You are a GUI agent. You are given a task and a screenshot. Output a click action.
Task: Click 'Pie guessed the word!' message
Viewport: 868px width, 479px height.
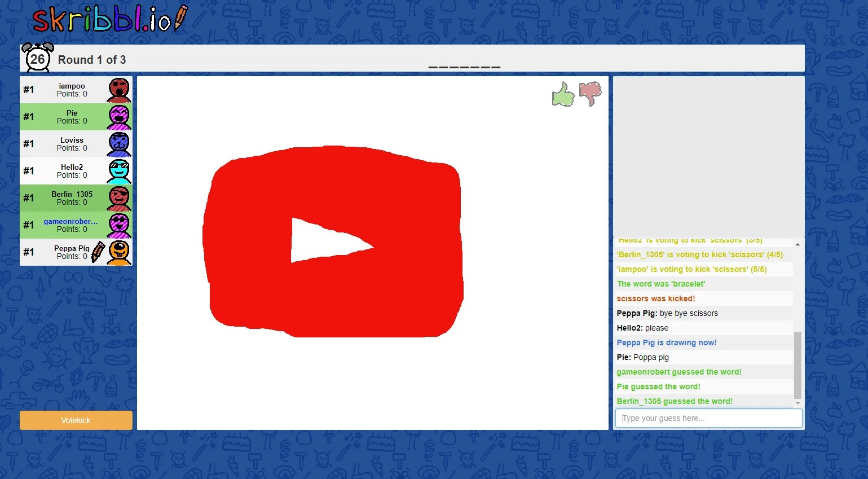point(658,386)
